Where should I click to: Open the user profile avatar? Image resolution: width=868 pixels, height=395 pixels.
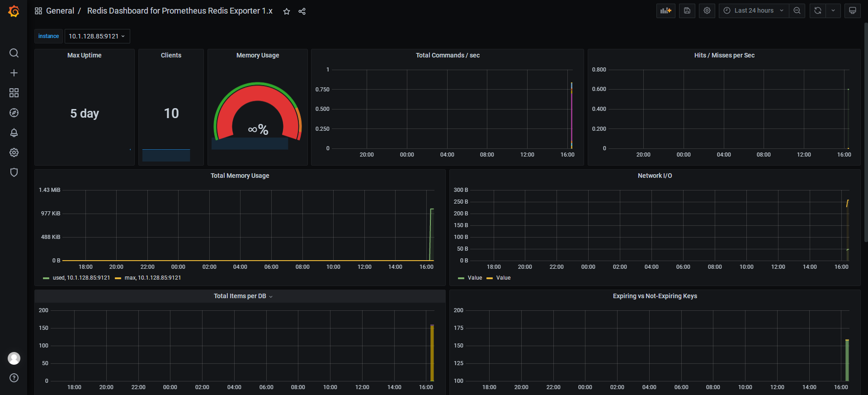coord(14,358)
